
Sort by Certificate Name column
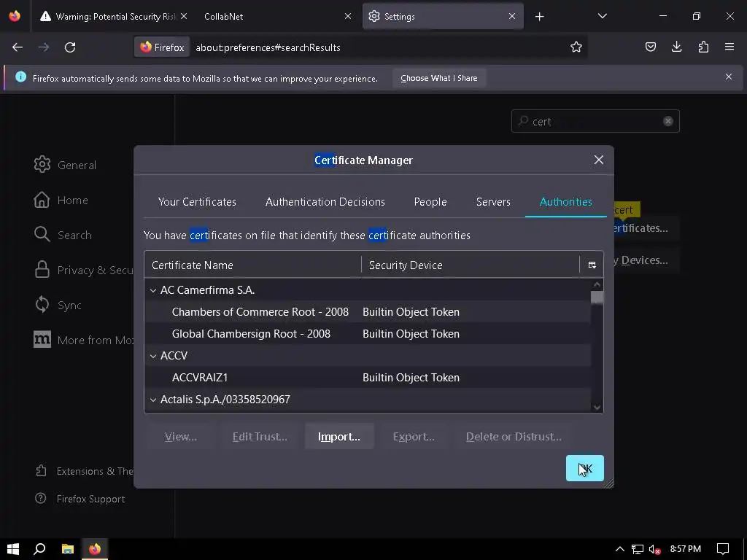pos(252,265)
